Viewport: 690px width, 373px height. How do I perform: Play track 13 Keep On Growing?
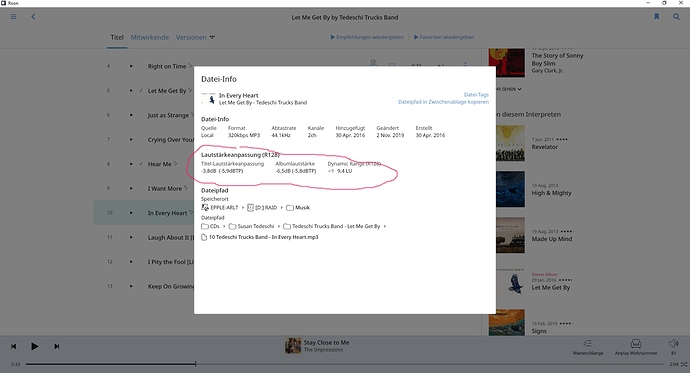click(x=131, y=286)
